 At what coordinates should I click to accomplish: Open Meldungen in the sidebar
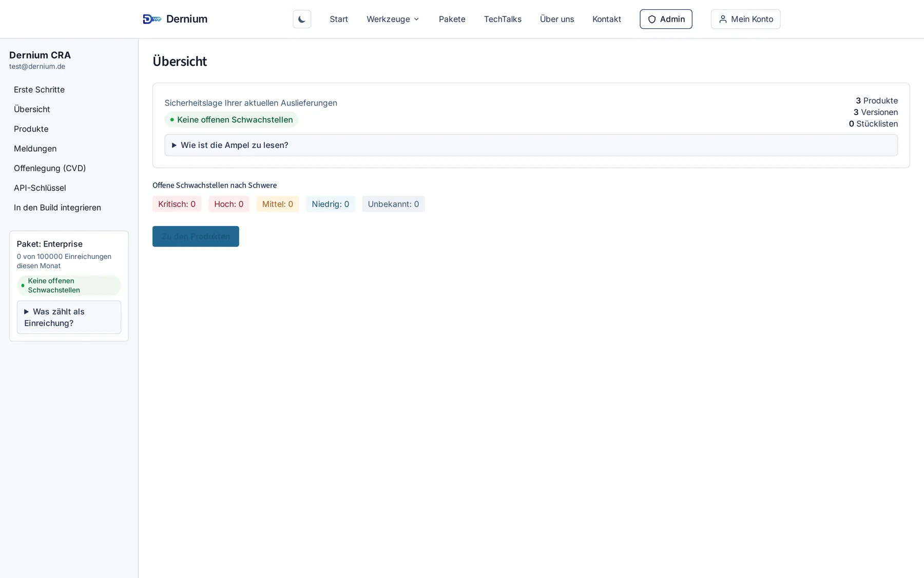[35, 148]
